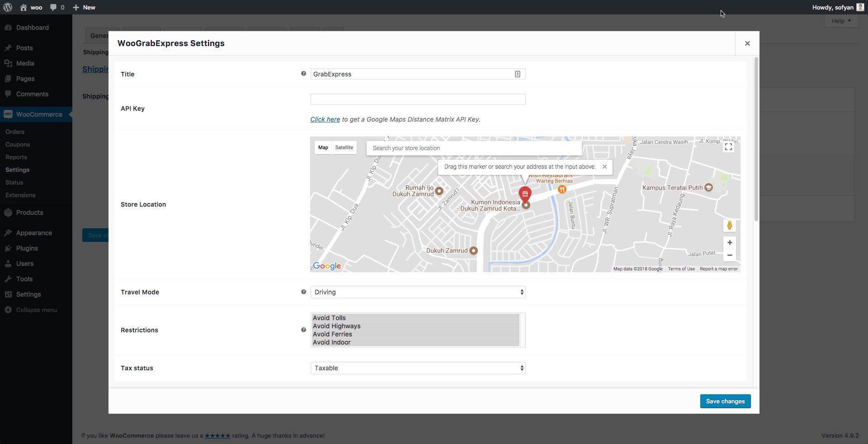The image size is (868, 444).
Task: Open the Tax status dropdown
Action: click(417, 368)
